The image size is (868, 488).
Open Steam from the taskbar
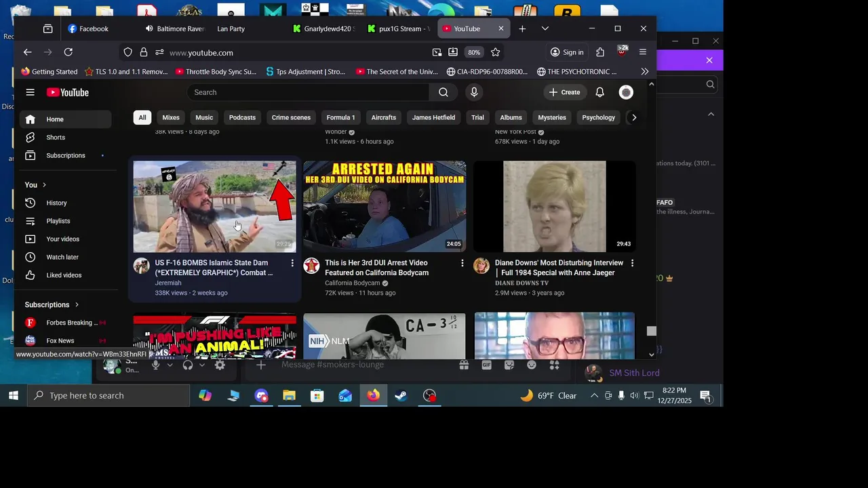tap(401, 395)
